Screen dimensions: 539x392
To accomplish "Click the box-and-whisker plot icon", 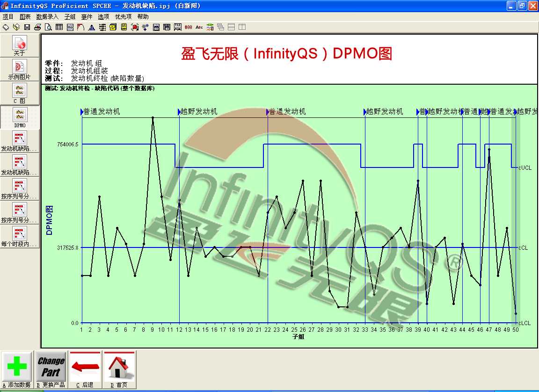I will tap(102, 27).
